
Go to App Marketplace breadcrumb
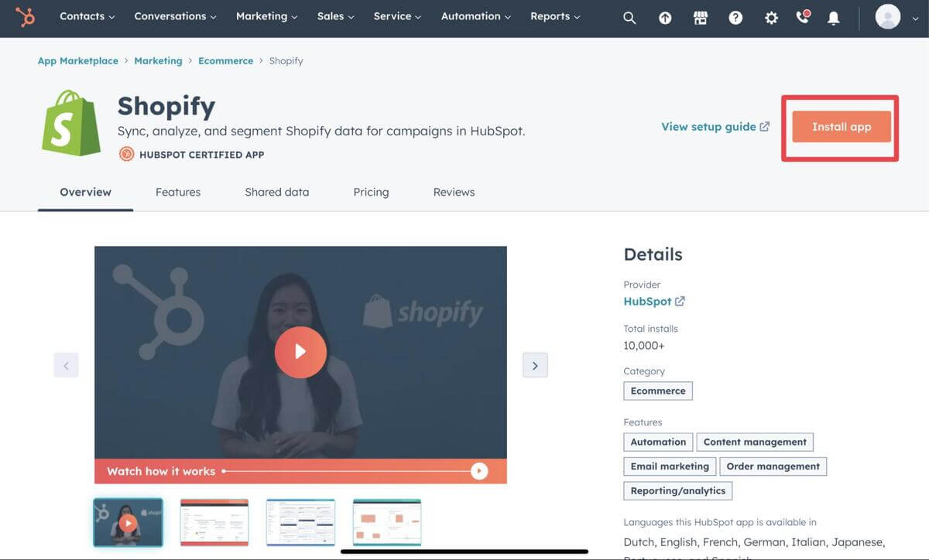(78, 61)
